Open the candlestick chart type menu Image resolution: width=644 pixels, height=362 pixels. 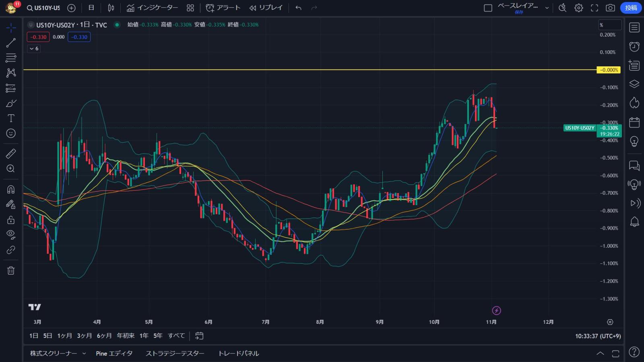click(111, 8)
